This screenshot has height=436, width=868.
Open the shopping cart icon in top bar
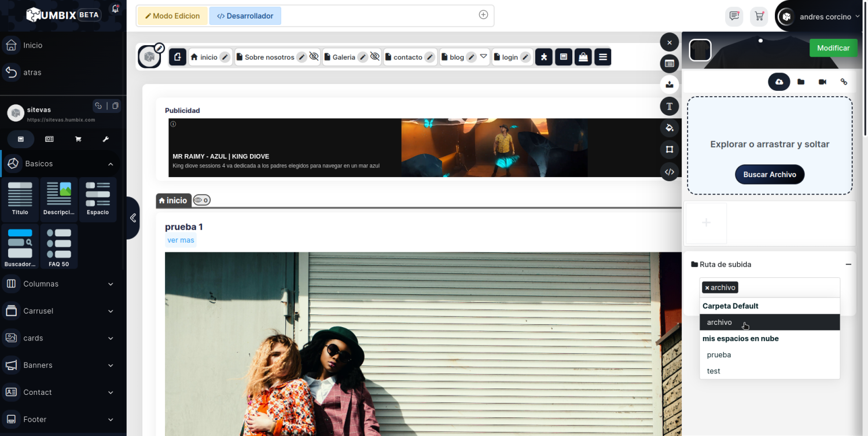coord(759,16)
